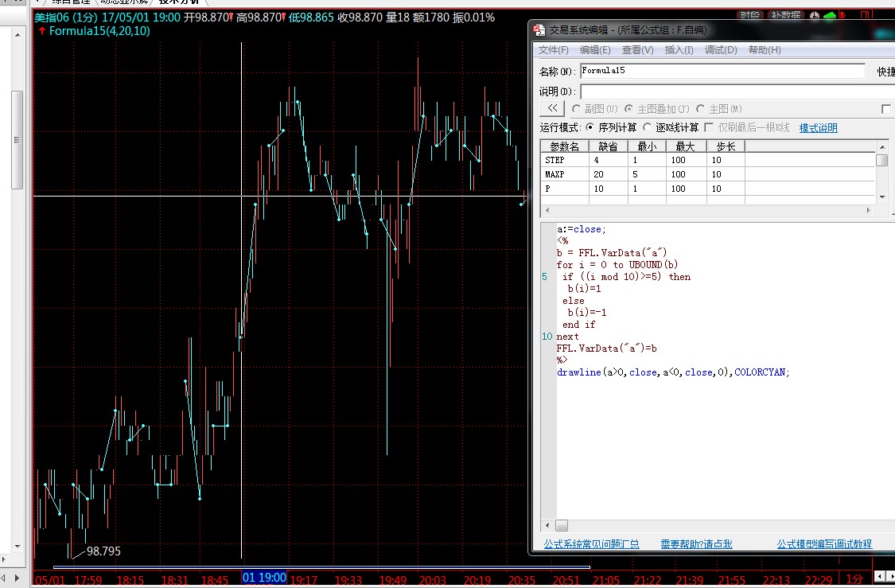Click the 18:15 time axis label

pyautogui.click(x=130, y=580)
